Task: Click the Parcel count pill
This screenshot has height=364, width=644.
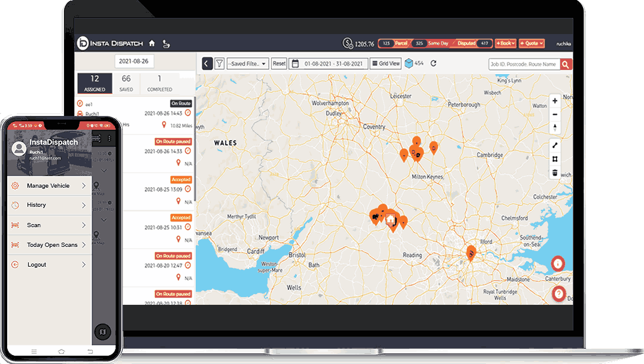Action: coord(394,43)
